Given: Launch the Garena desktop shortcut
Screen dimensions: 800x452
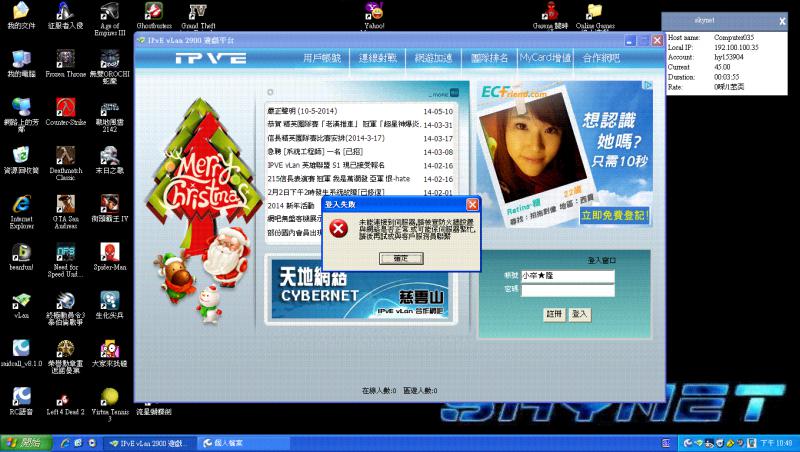Looking at the screenshot, I should click(x=550, y=15).
